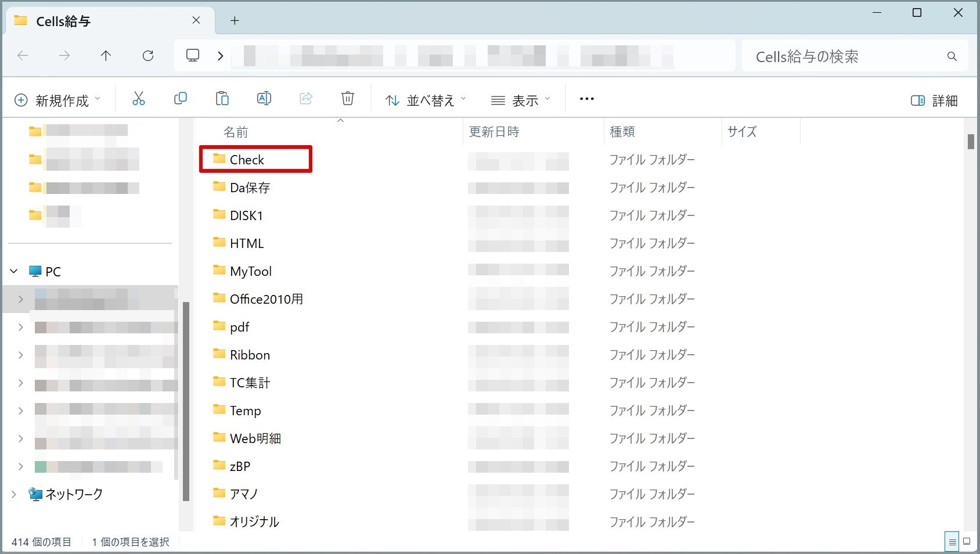Sort by 名前 column header

click(x=236, y=132)
